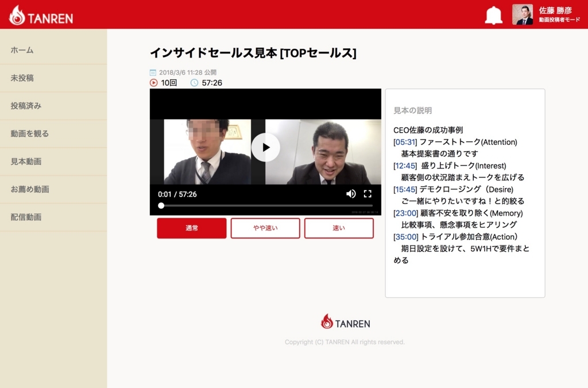Open お薦め動画 in the sidebar
Screen dimensions: 588x388
53,189
